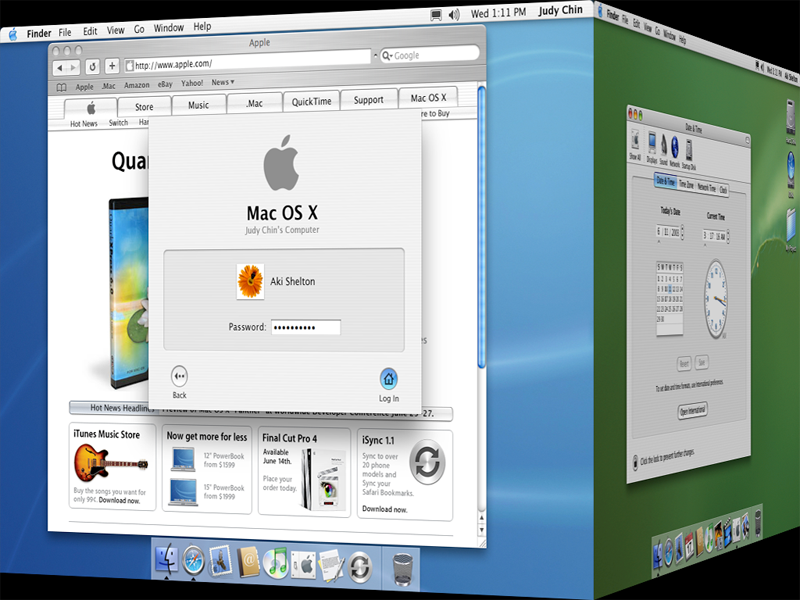Expand the News bookmarks dropdown

click(223, 82)
